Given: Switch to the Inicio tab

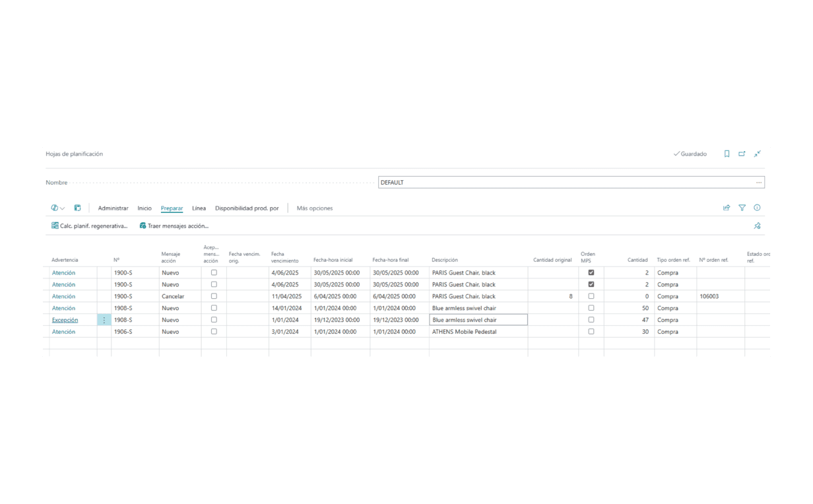Looking at the screenshot, I should (145, 208).
